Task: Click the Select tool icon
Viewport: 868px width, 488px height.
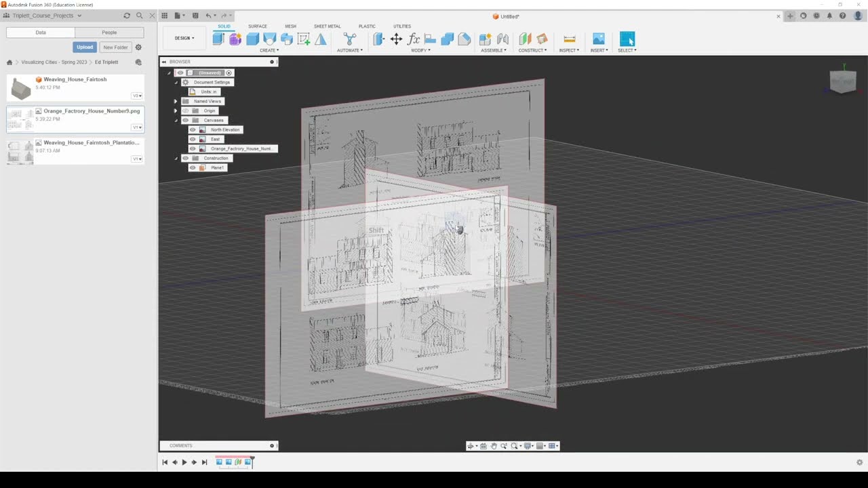Action: 627,39
